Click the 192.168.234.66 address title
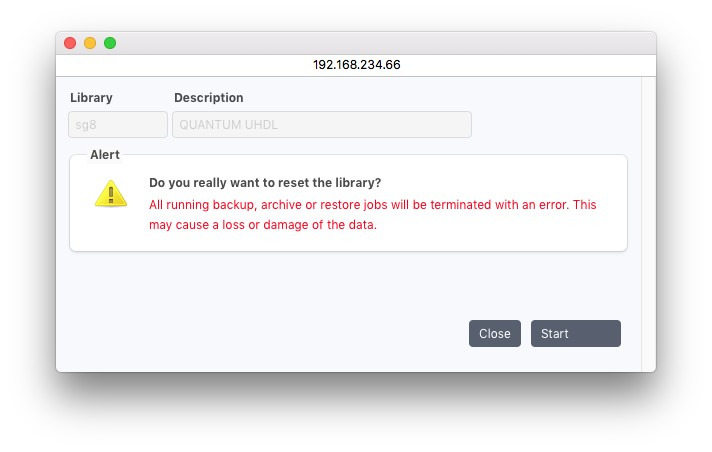712x452 pixels. pos(356,64)
